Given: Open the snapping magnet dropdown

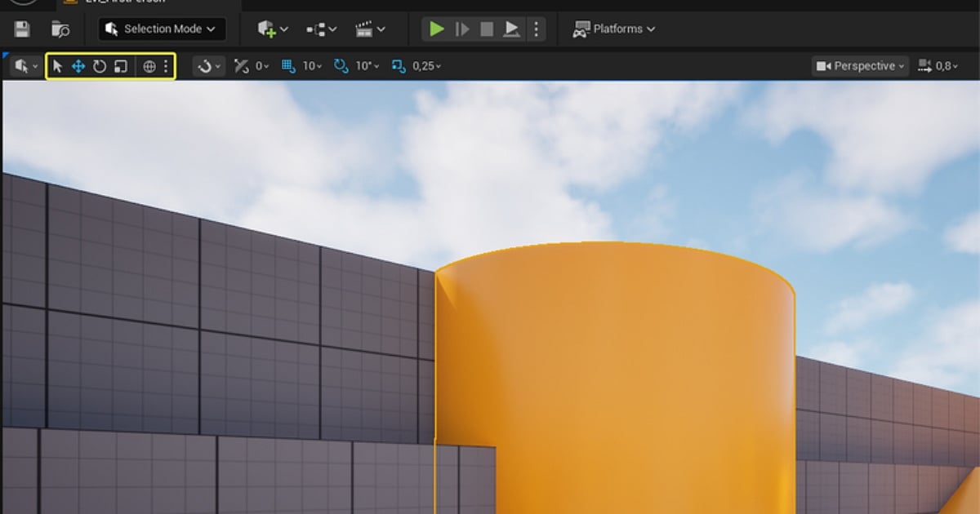Looking at the screenshot, I should 209,66.
